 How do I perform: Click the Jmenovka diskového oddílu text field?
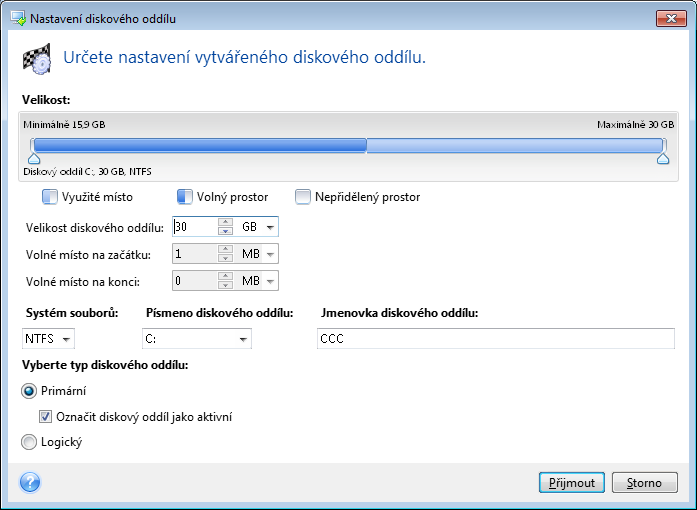[x=496, y=339]
